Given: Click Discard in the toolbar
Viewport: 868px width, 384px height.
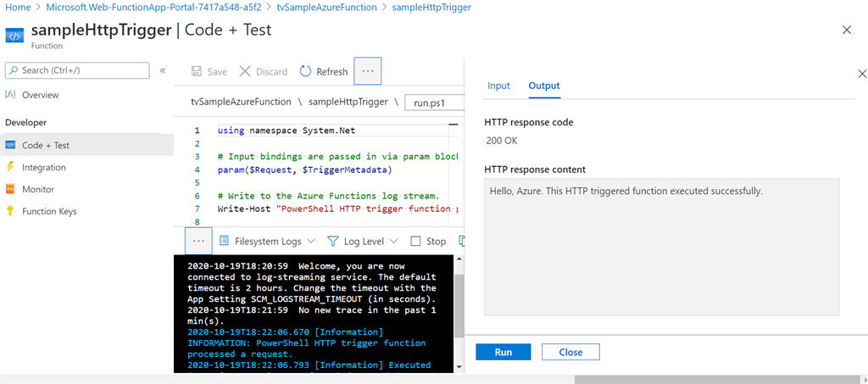Looking at the screenshot, I should pos(271,71).
